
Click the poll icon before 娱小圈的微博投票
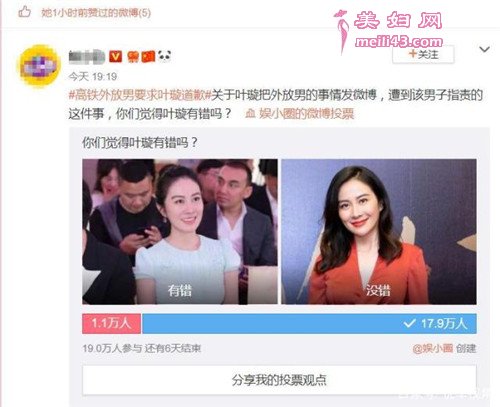click(x=250, y=114)
